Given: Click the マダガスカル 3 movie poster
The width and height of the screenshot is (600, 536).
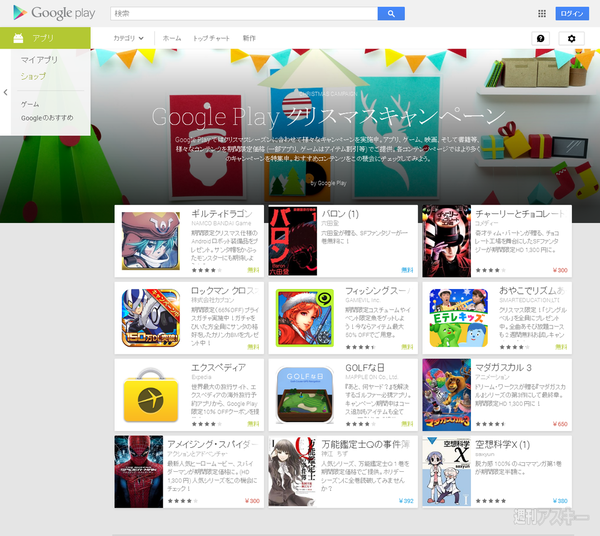Looking at the screenshot, I should pos(447,395).
